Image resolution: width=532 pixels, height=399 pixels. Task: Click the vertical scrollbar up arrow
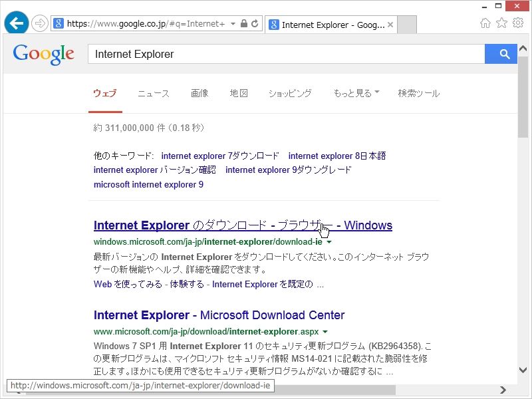coord(523,49)
